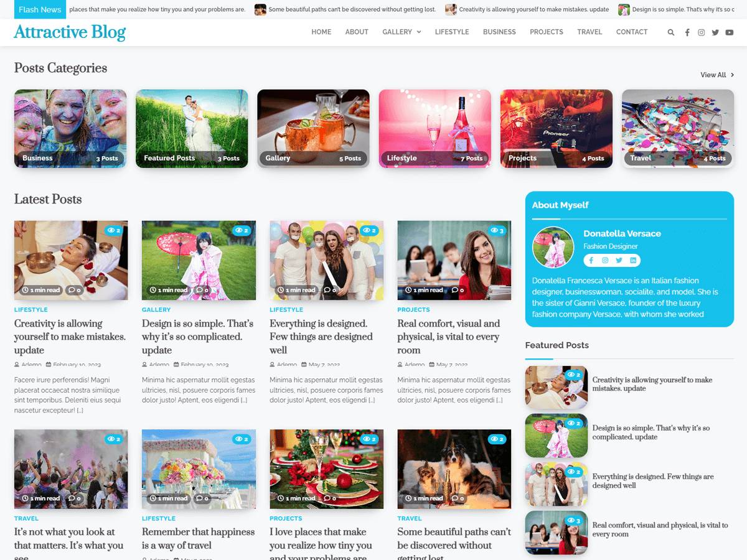The image size is (747, 560).
Task: Open Business category card
Action: click(x=70, y=129)
